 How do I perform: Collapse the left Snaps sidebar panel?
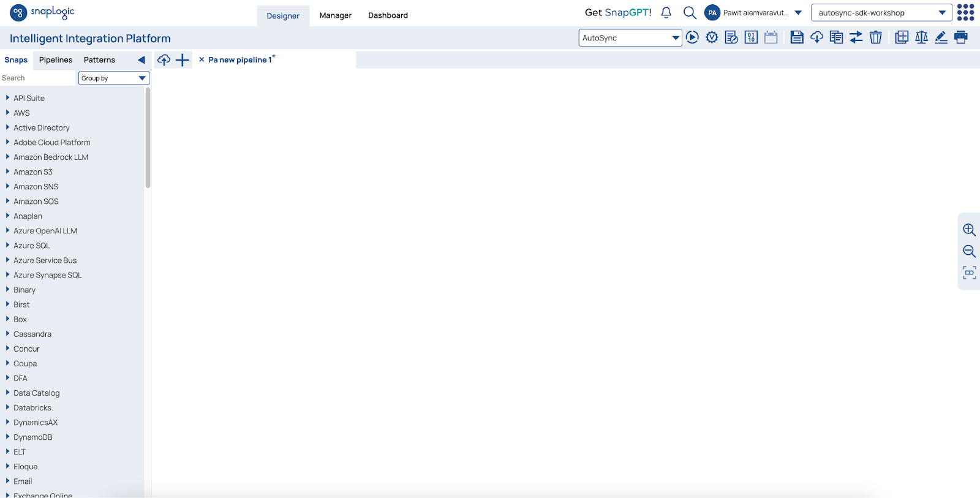[x=141, y=60]
